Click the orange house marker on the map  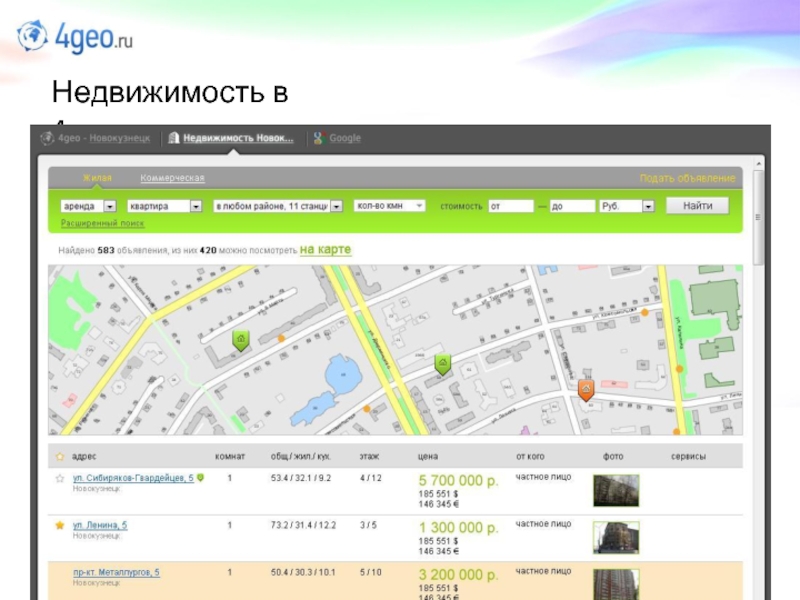click(586, 389)
